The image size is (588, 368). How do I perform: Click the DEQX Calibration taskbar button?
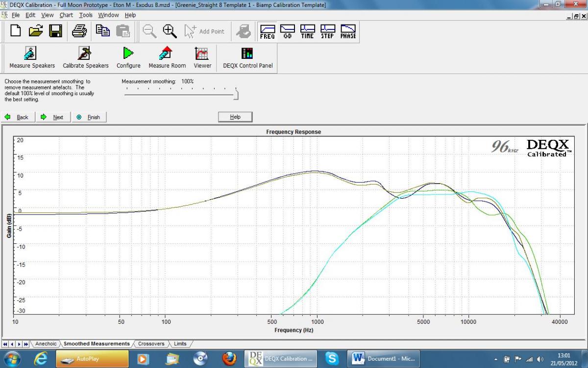(x=281, y=359)
